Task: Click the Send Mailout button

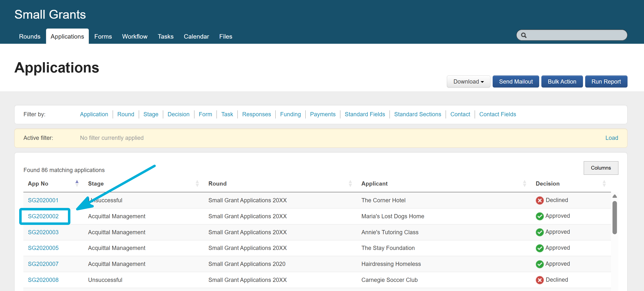Action: click(x=516, y=82)
